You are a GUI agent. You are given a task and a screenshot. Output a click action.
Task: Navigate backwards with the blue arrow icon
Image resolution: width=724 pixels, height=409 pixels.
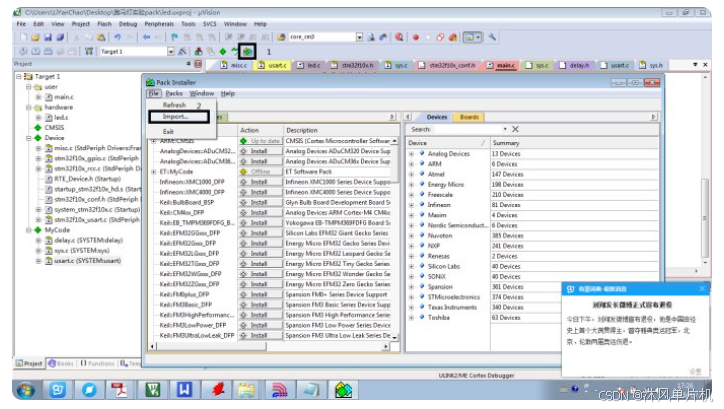pos(146,37)
